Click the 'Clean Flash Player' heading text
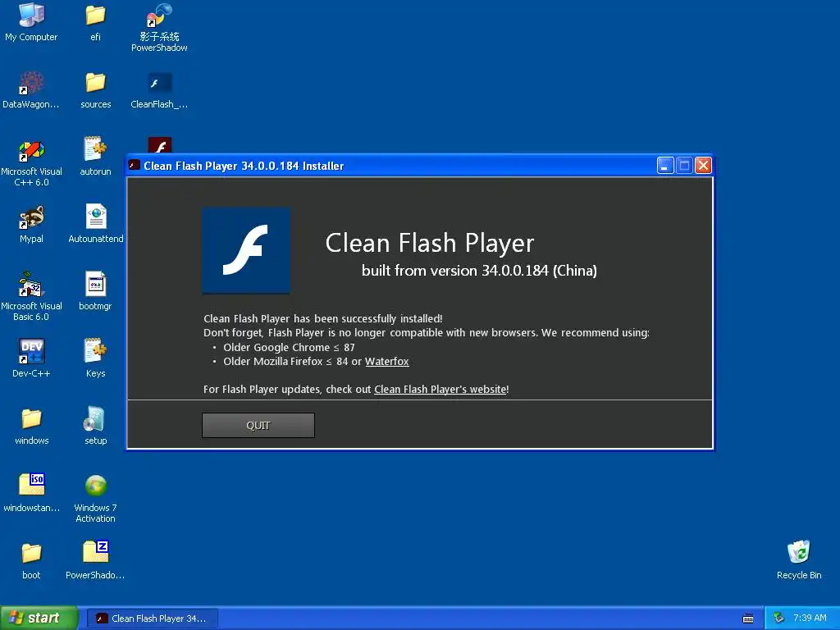 coord(430,243)
